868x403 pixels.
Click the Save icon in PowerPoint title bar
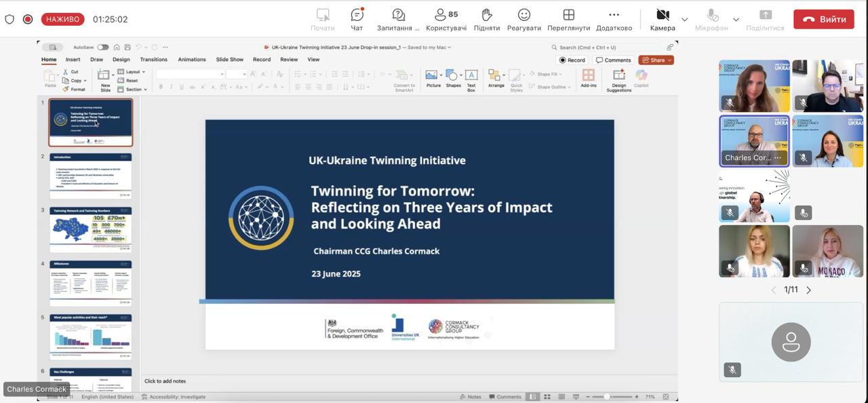[127, 47]
